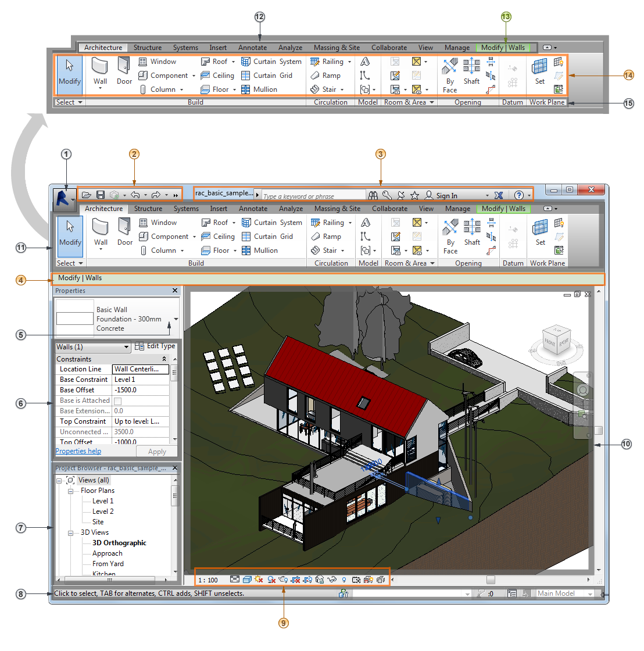Click Shaft opening in the main window ribbon
Viewport: 644px width, 651px height.
[472, 233]
